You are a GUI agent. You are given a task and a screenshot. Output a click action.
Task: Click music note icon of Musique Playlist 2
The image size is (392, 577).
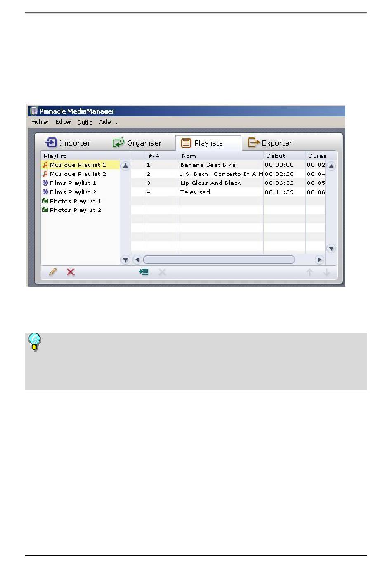click(45, 174)
